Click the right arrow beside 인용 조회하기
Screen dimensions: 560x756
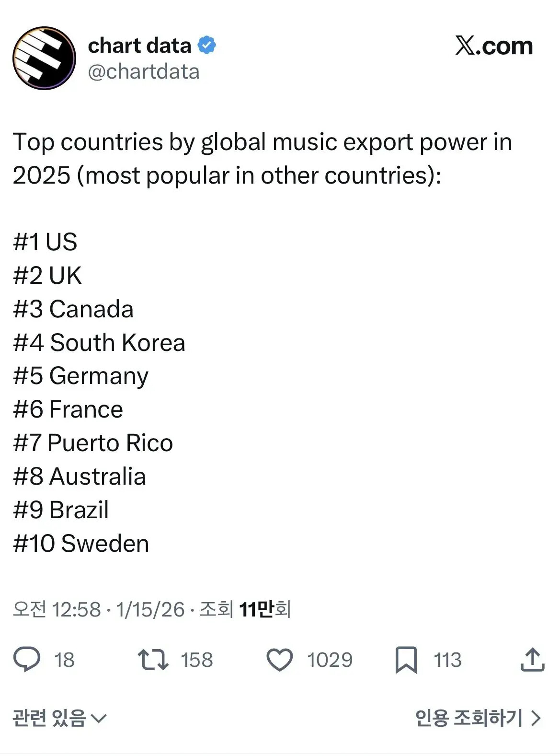[x=537, y=718]
